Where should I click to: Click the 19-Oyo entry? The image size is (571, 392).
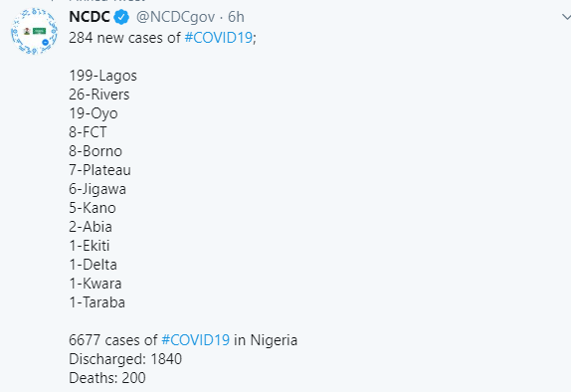[x=94, y=113]
